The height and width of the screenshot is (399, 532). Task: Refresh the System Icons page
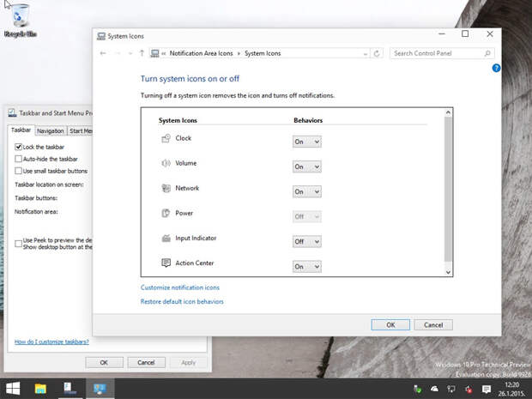tap(377, 53)
